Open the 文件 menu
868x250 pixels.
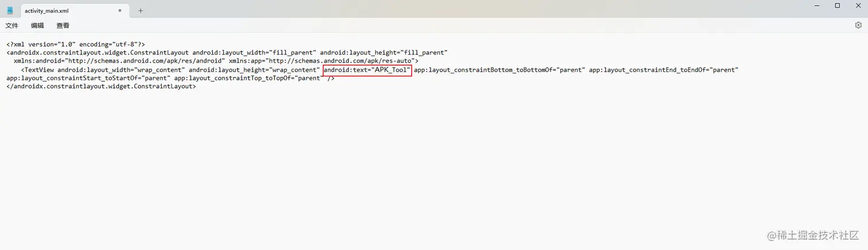pos(11,25)
